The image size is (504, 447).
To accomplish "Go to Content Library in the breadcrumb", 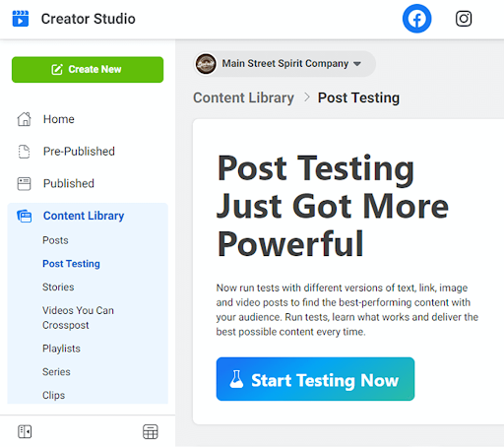I will 243,97.
